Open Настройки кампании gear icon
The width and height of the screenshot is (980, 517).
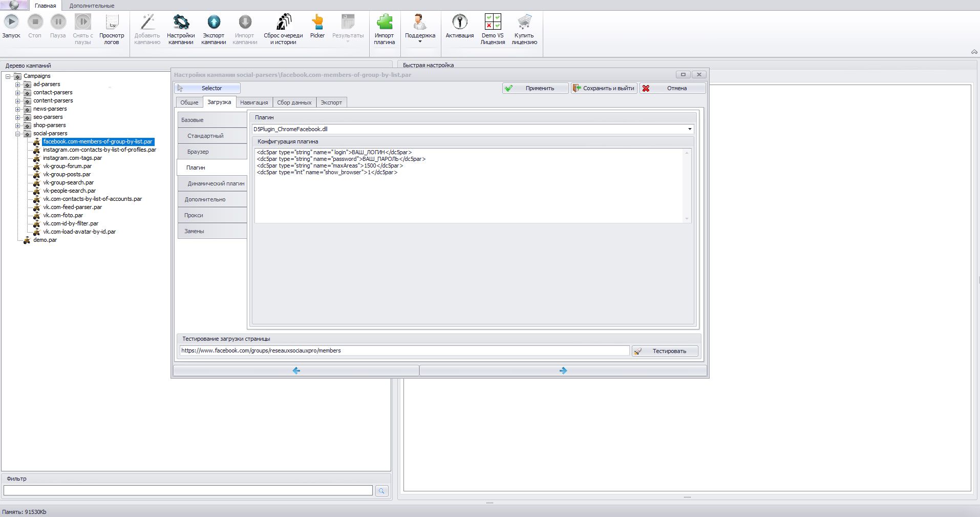click(181, 22)
